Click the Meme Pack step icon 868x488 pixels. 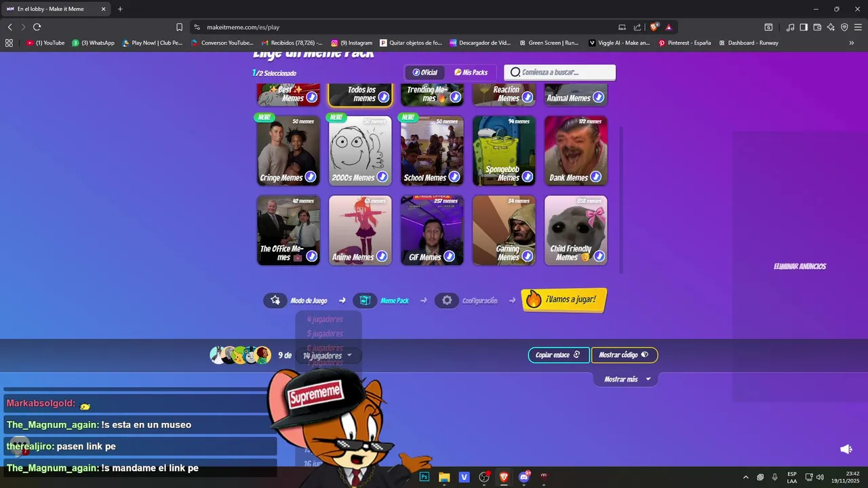365,300
